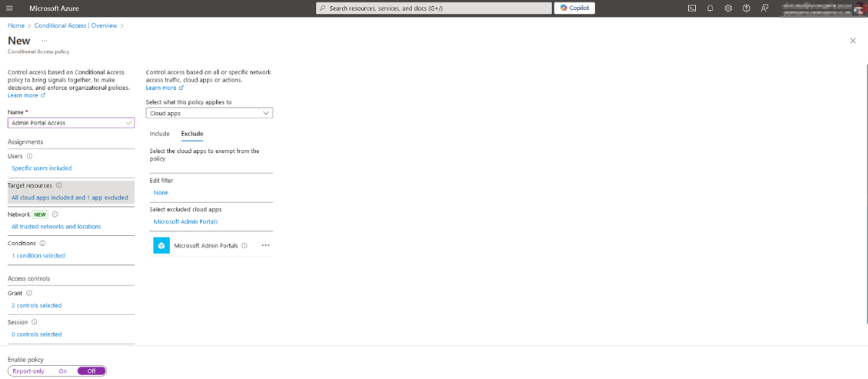Launch the Cloud Shell icon
The height and width of the screenshot is (379, 868).
pos(691,8)
